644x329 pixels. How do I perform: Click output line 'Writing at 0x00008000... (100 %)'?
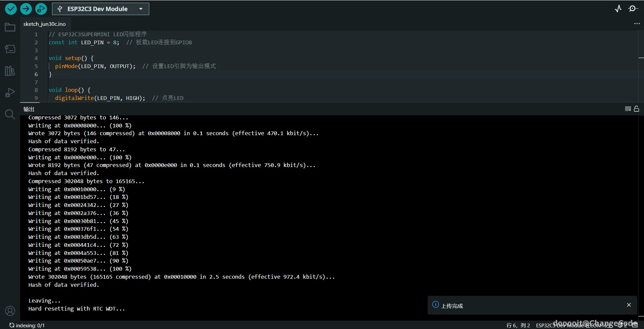click(80, 126)
